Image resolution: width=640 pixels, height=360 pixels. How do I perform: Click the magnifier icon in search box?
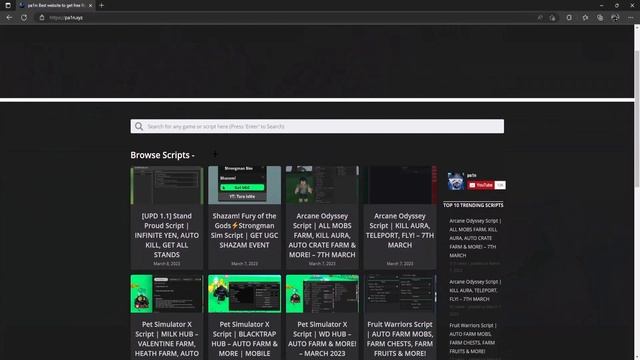tap(139, 126)
